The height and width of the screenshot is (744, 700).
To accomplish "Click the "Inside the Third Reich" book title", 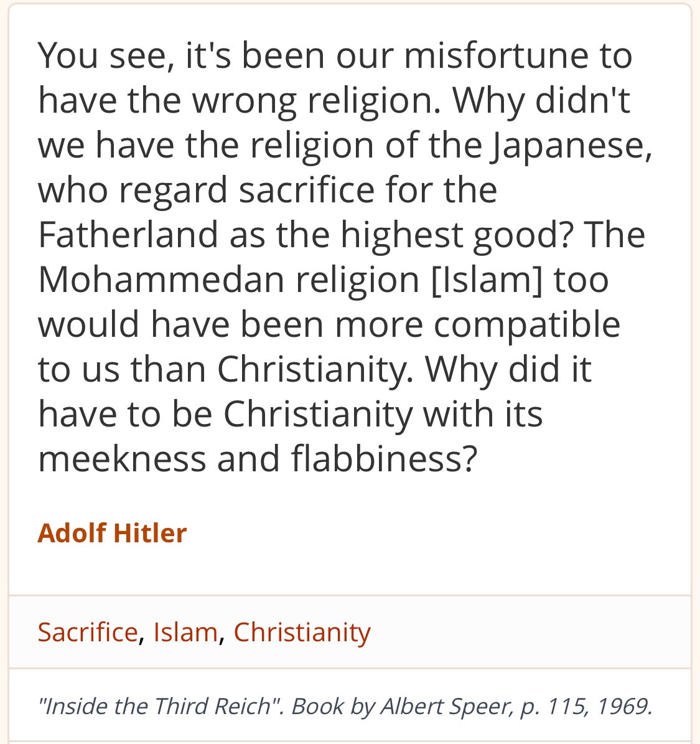I will click(x=156, y=706).
